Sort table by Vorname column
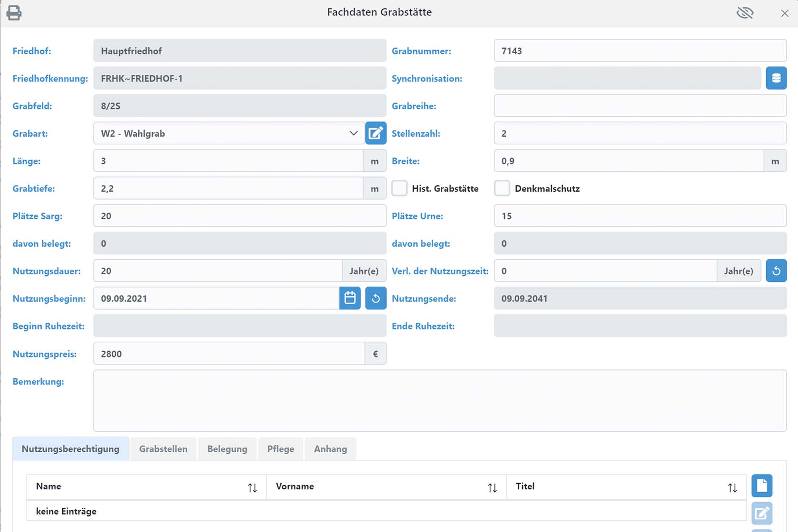 pyautogui.click(x=492, y=487)
